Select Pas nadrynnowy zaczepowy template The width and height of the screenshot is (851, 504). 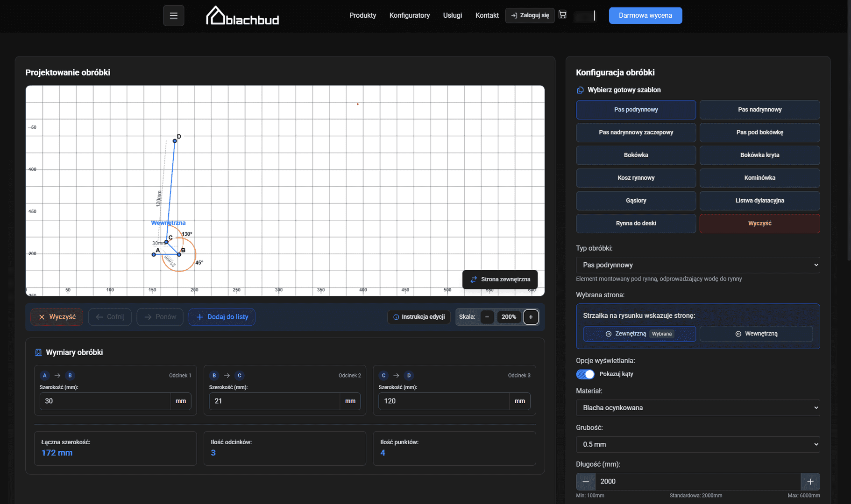coord(636,133)
